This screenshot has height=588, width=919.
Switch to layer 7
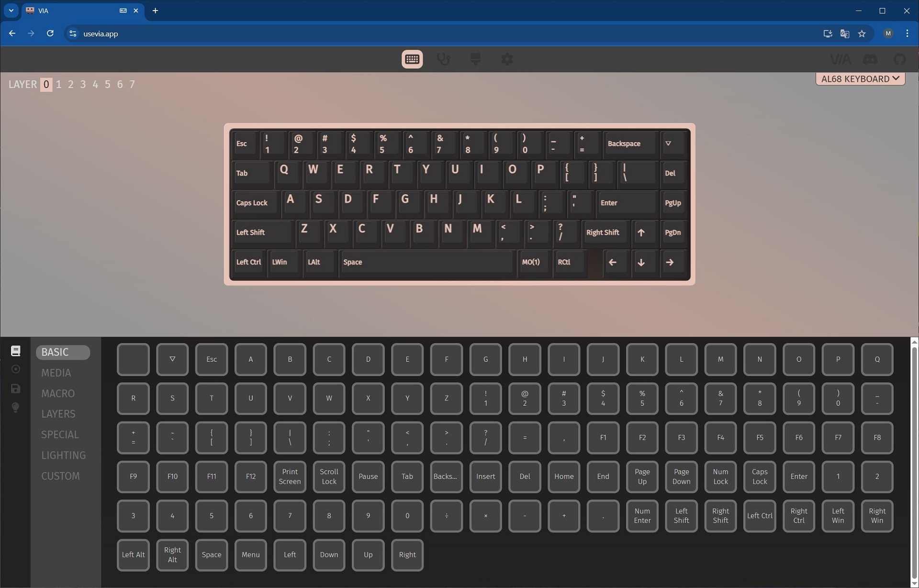tap(132, 85)
